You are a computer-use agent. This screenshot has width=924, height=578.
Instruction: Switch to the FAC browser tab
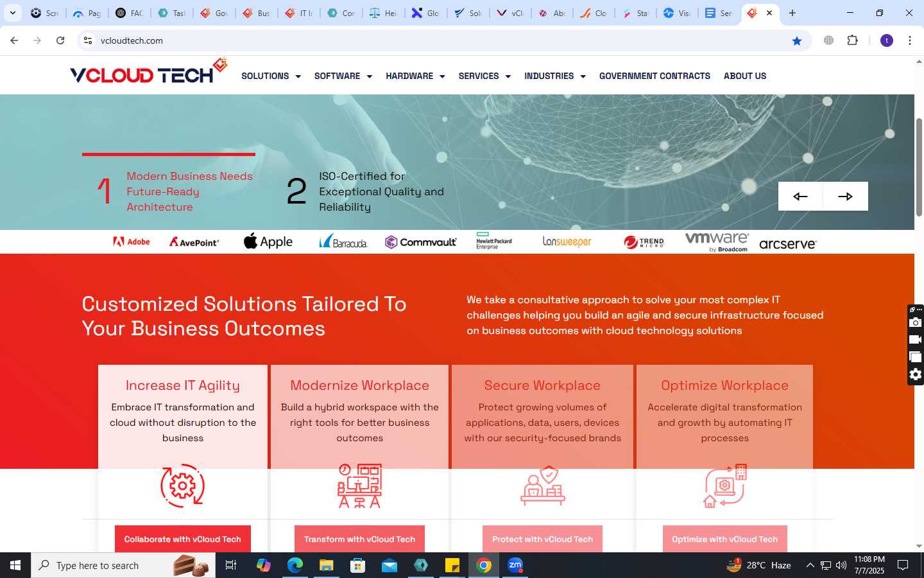129,13
